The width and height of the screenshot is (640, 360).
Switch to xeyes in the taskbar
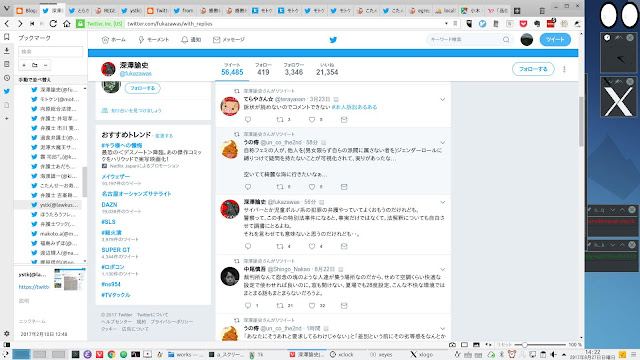tap(381, 355)
